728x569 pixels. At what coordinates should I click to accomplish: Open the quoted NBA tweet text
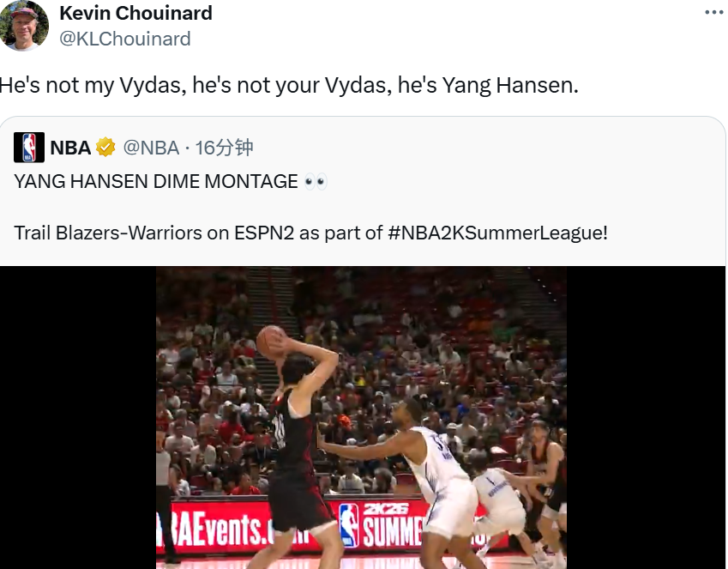coord(310,207)
